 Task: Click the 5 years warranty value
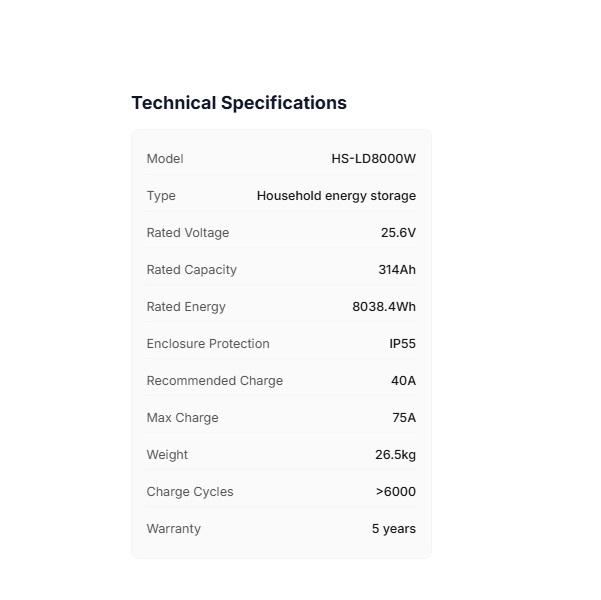tap(393, 529)
